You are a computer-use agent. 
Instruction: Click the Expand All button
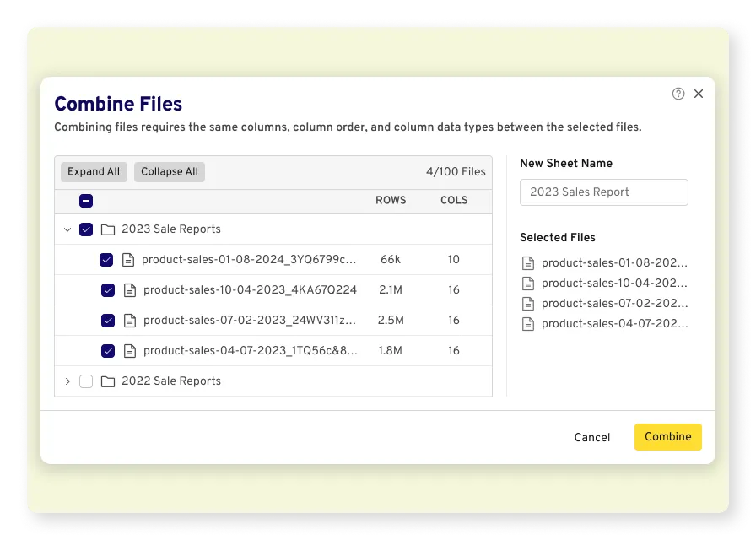click(94, 171)
